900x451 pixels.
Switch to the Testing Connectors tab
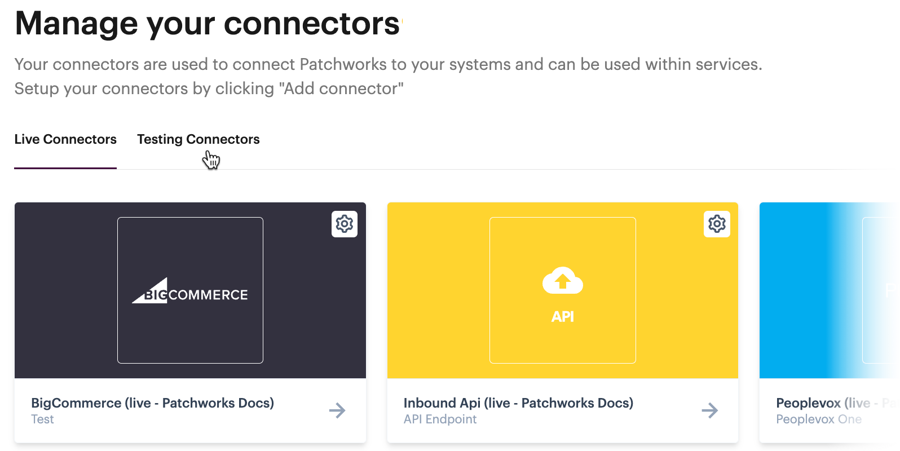click(x=198, y=140)
